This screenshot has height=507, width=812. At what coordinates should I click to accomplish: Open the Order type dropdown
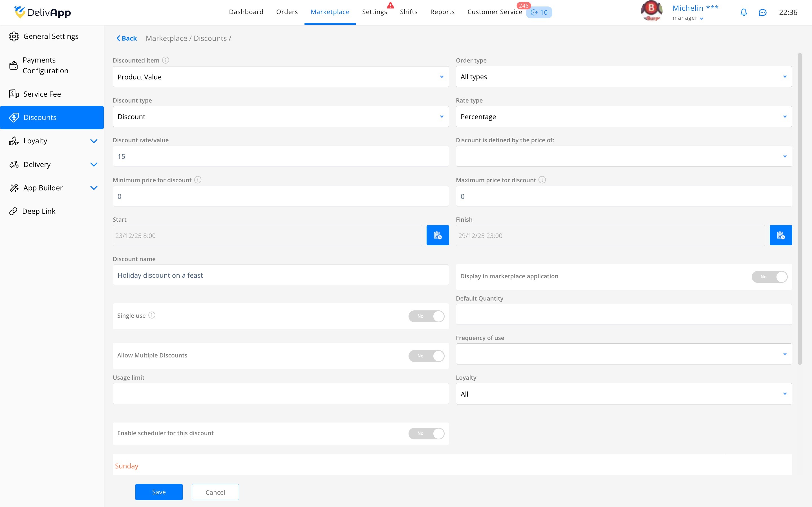pyautogui.click(x=623, y=77)
